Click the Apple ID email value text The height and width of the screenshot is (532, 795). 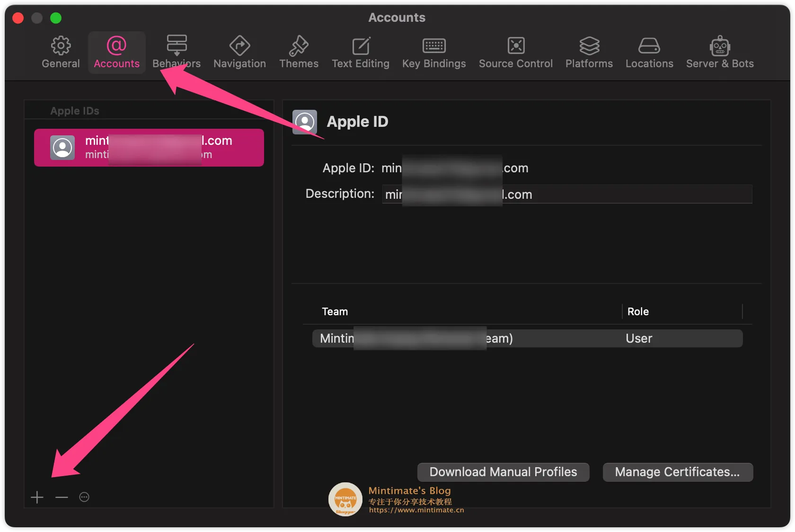[455, 168]
